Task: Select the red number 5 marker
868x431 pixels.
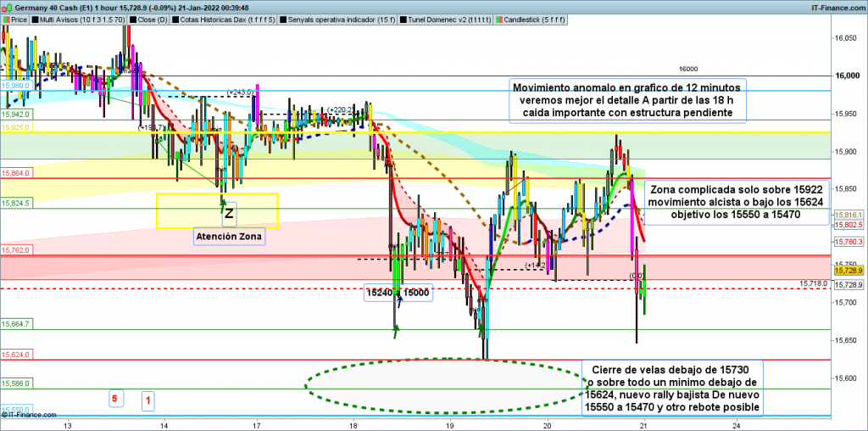Action: coord(116,397)
